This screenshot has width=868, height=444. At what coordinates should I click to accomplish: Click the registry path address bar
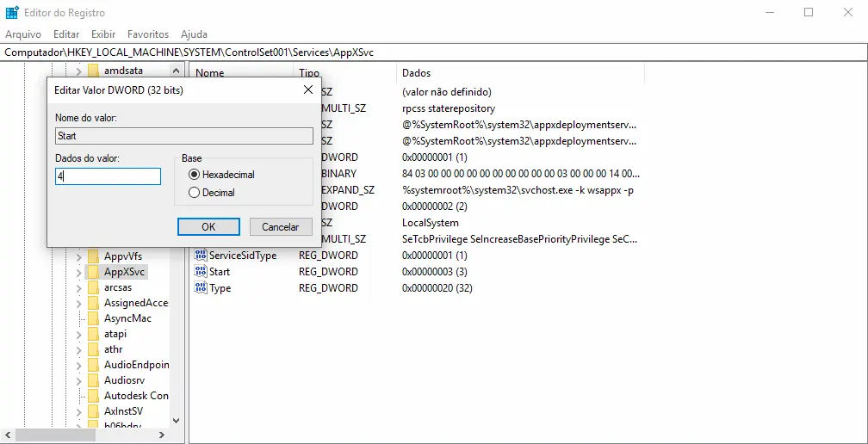pos(434,52)
